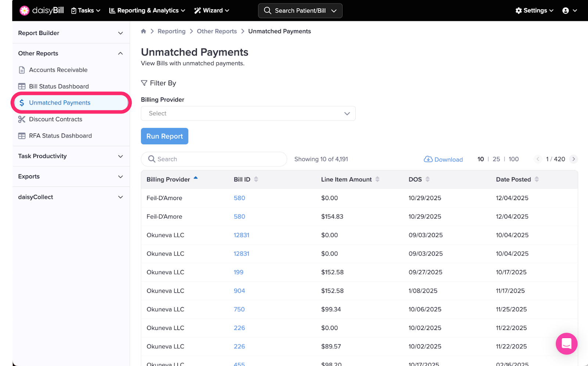Click the table Search input field
This screenshot has width=588, height=366.
(x=217, y=159)
